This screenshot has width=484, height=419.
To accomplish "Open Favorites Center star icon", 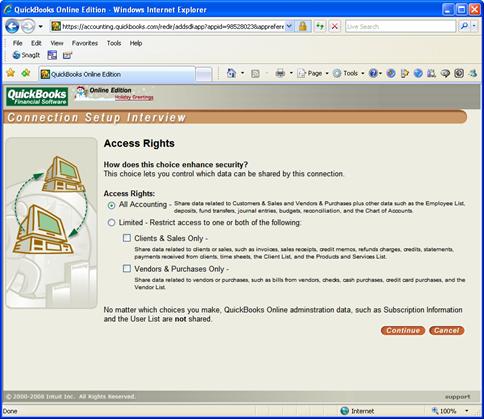I will pos(11,73).
